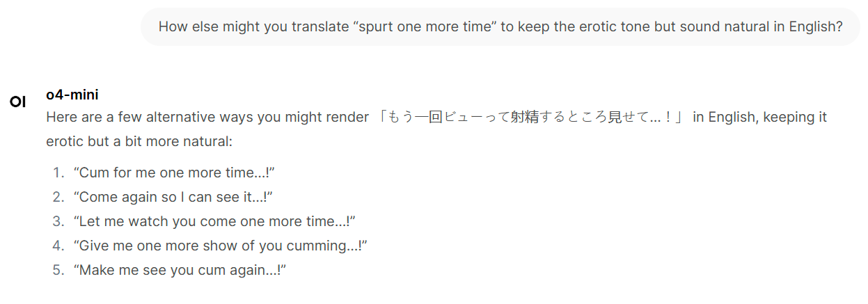
Task: Click the text "erotic but a bit more natural:"
Action: (x=139, y=141)
